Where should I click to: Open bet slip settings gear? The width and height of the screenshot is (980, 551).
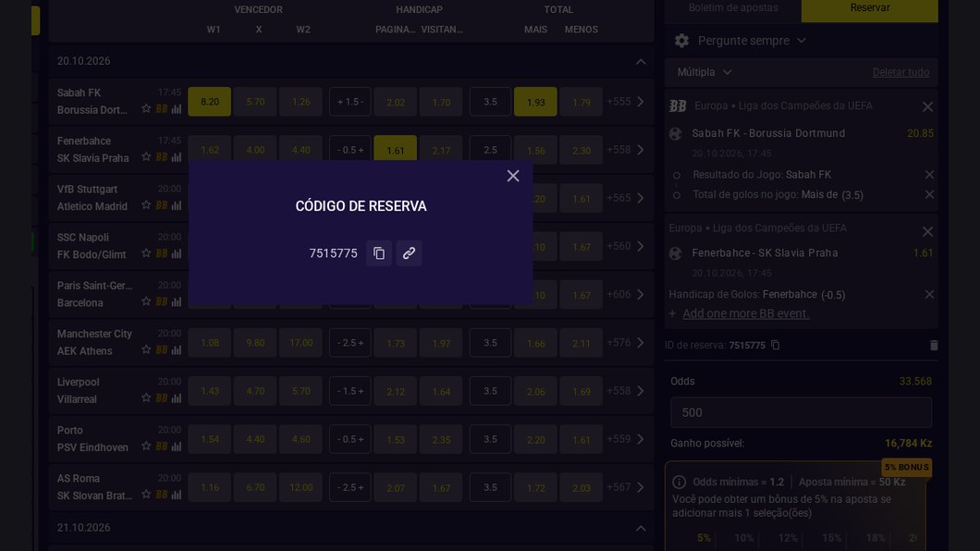click(682, 41)
